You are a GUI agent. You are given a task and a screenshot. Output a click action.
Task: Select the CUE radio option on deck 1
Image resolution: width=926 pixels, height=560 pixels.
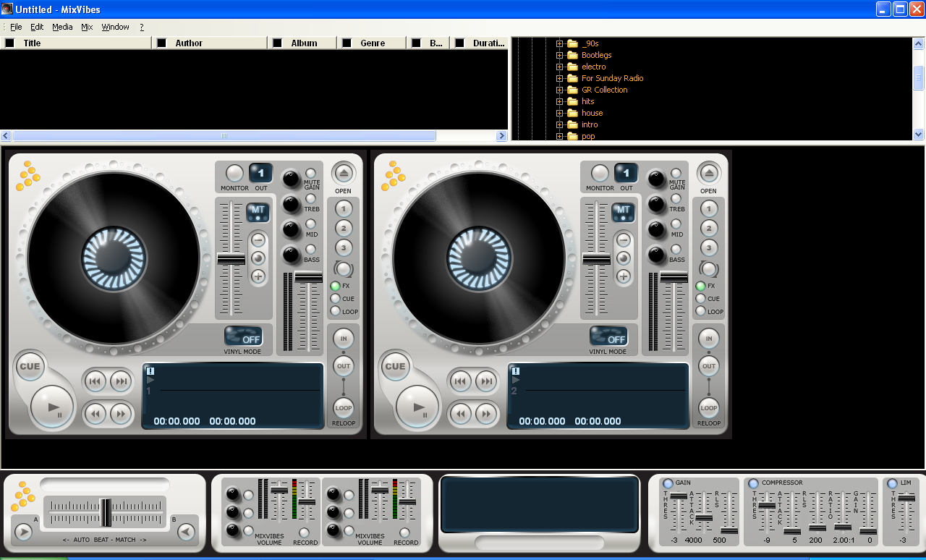click(x=336, y=298)
